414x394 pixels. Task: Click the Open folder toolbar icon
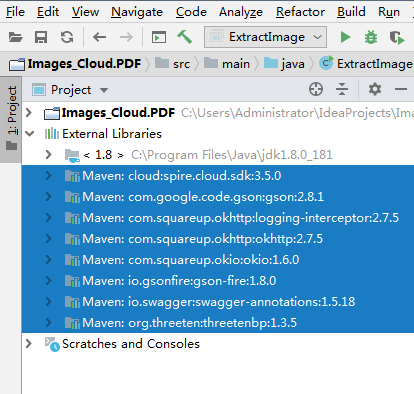point(15,37)
